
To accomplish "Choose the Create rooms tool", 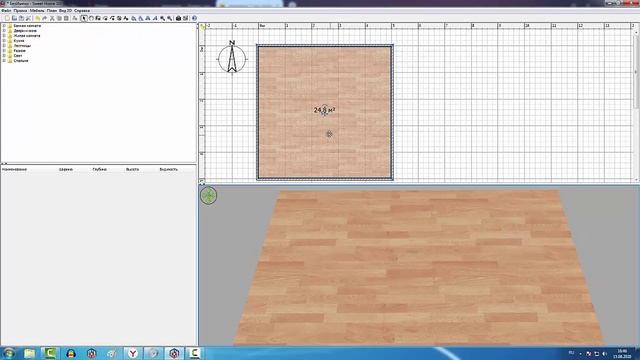I will pos(105,18).
